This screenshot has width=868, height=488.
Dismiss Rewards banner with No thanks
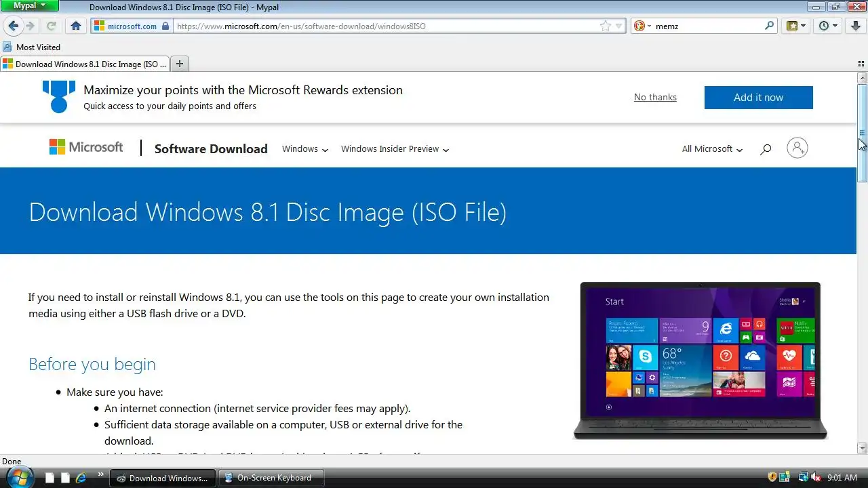pos(655,97)
